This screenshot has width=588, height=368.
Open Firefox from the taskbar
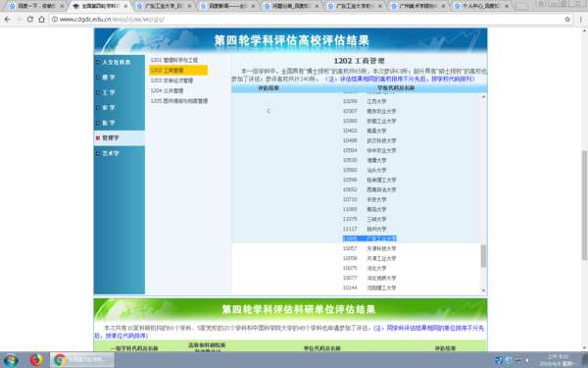[x=36, y=360]
